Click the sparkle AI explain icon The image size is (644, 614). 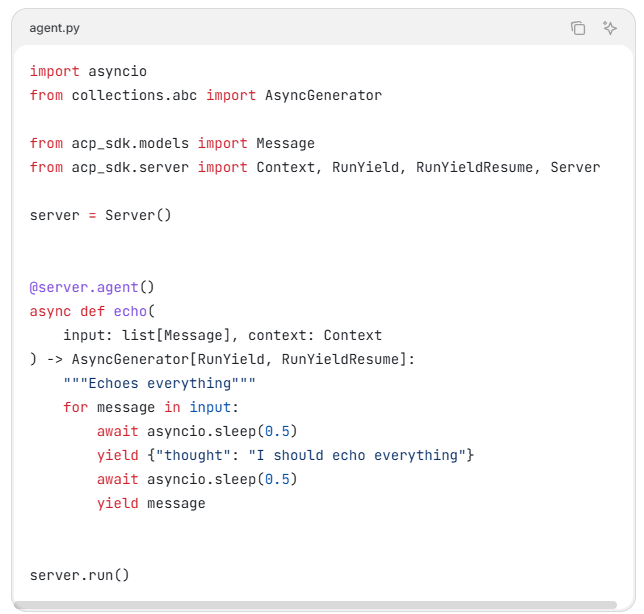(x=610, y=28)
